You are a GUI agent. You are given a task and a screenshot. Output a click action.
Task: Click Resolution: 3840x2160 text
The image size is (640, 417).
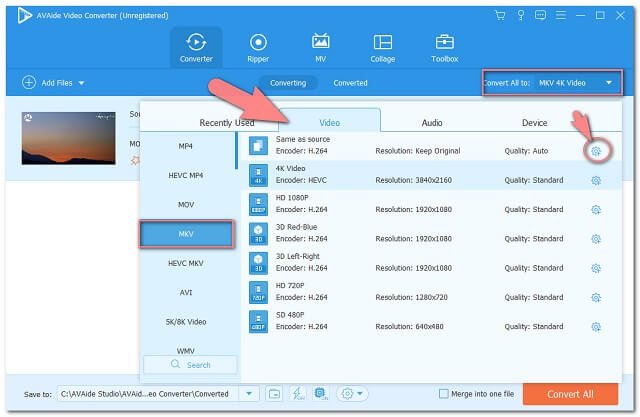click(413, 180)
